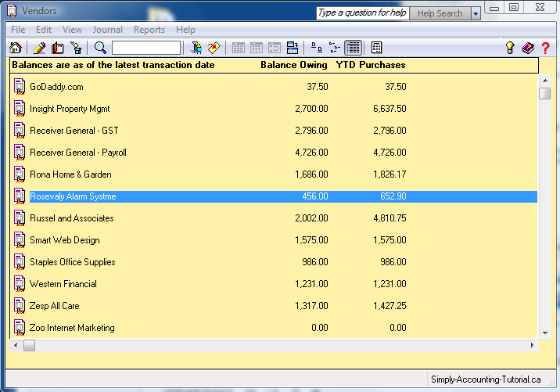
Task: Click the horizontal scrollbar thumb
Action: click(x=29, y=345)
